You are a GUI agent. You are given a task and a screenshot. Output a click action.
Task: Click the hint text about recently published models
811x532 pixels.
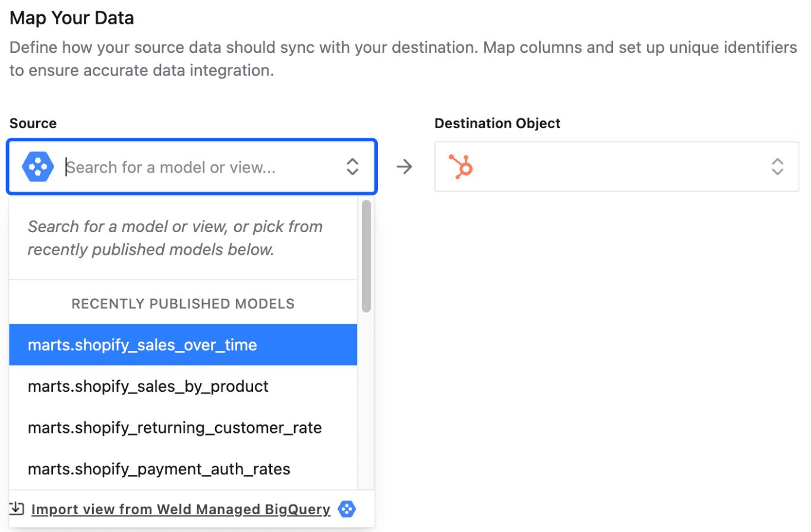(x=175, y=238)
